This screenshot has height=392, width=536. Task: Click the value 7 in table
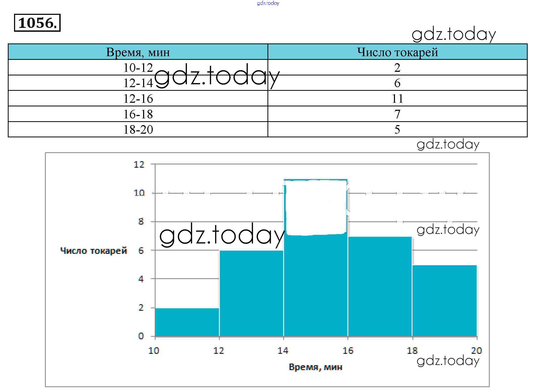coord(397,114)
